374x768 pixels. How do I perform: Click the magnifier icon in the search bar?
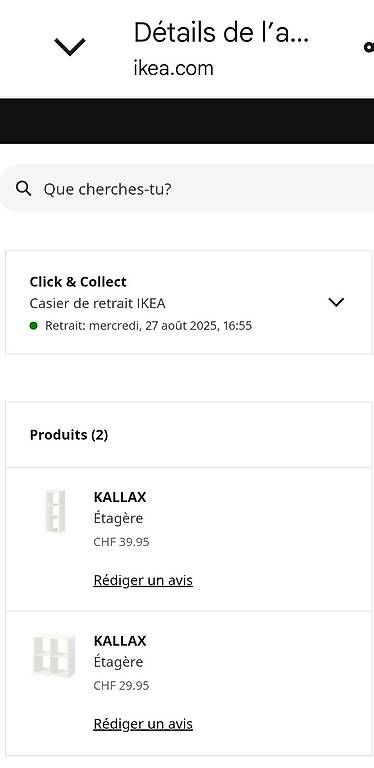pos(23,189)
